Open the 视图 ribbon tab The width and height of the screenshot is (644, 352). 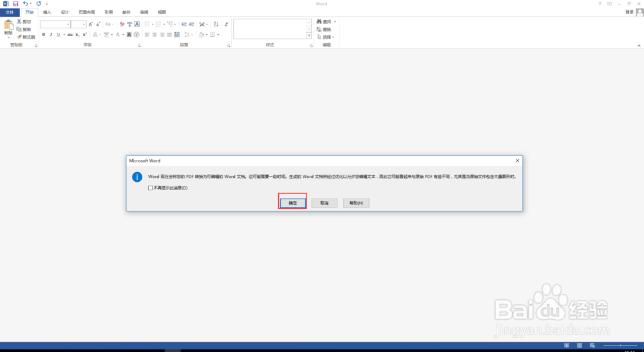(x=162, y=12)
